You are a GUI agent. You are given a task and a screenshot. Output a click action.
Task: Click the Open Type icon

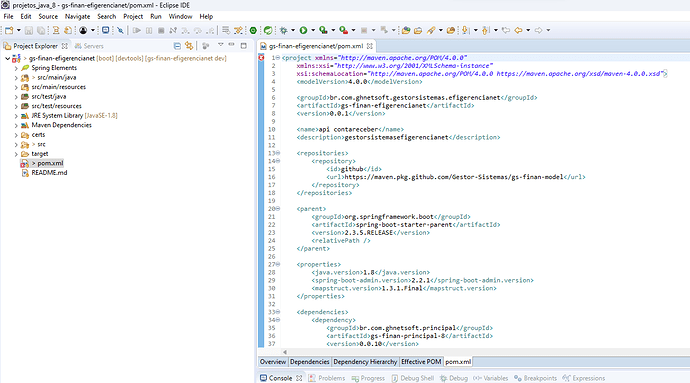point(406,30)
